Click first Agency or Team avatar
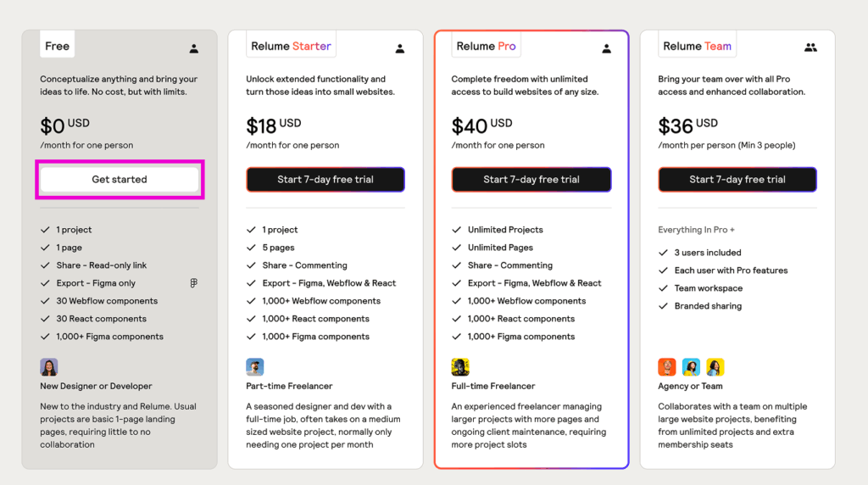868x485 pixels. coord(667,367)
